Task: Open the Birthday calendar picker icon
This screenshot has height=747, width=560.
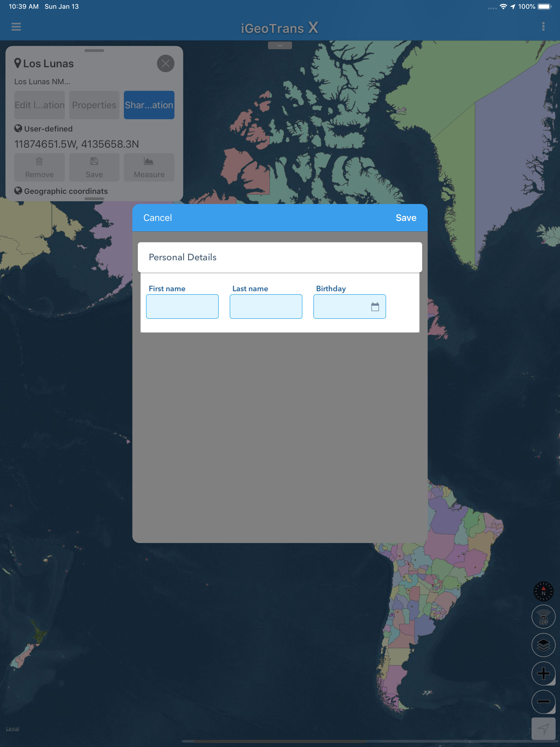Action: [375, 307]
